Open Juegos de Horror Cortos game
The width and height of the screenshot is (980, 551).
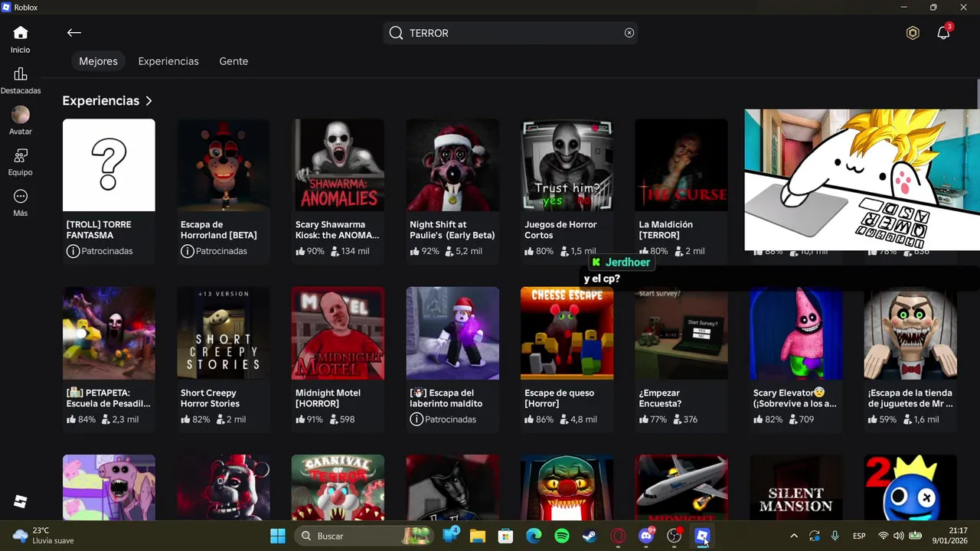(567, 190)
